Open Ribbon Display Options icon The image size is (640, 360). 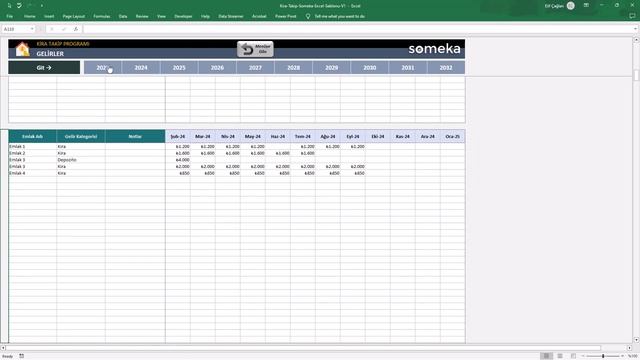point(586,5)
